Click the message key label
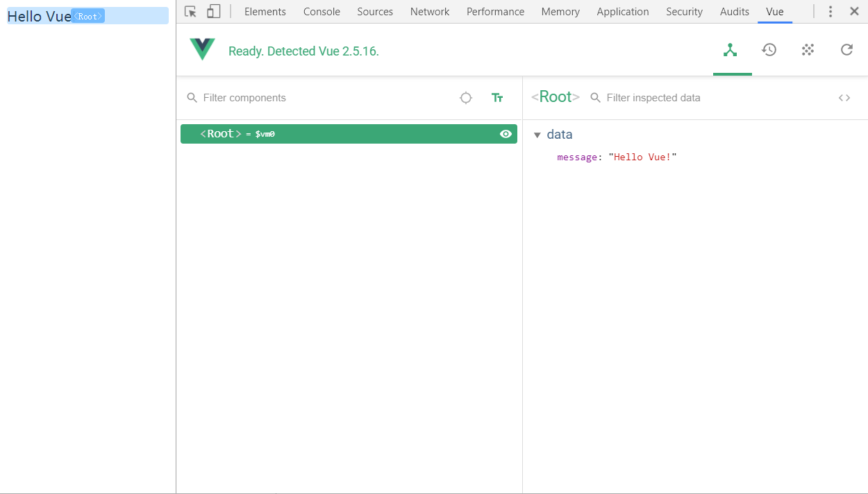The width and height of the screenshot is (868, 494). 578,157
